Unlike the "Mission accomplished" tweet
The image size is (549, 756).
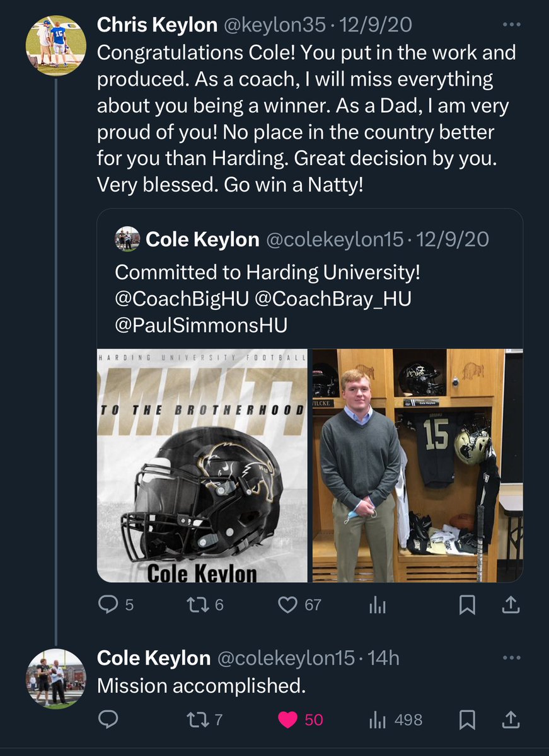coord(288,719)
